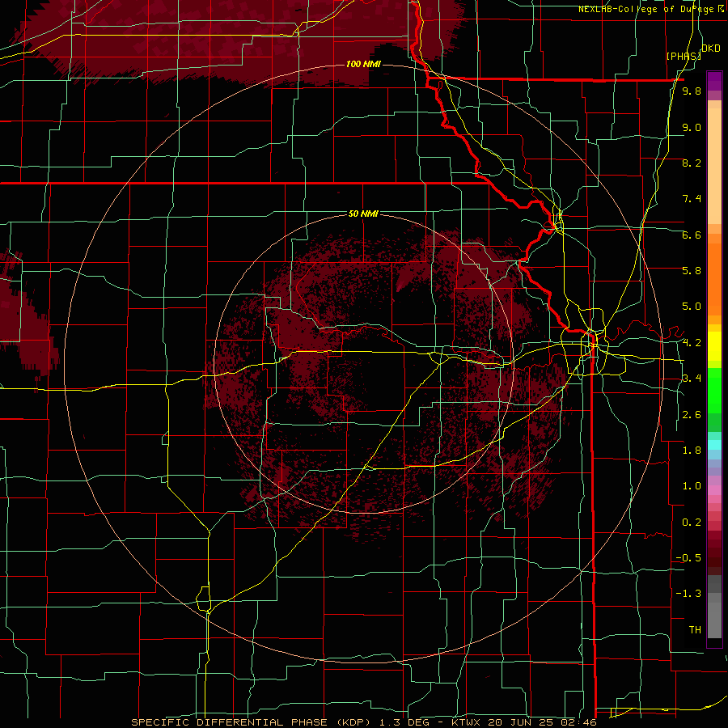Click the 4.2 value on color scale
Viewport: 728px width, 728px height.
click(x=692, y=343)
